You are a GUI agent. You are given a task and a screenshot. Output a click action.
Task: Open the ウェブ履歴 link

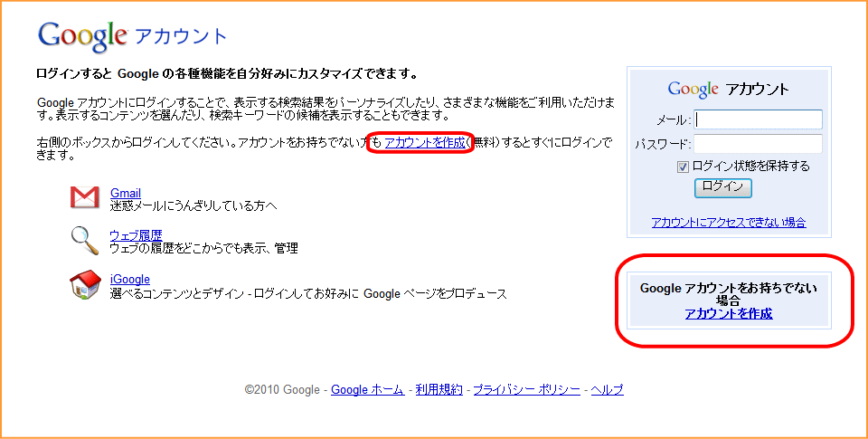137,235
